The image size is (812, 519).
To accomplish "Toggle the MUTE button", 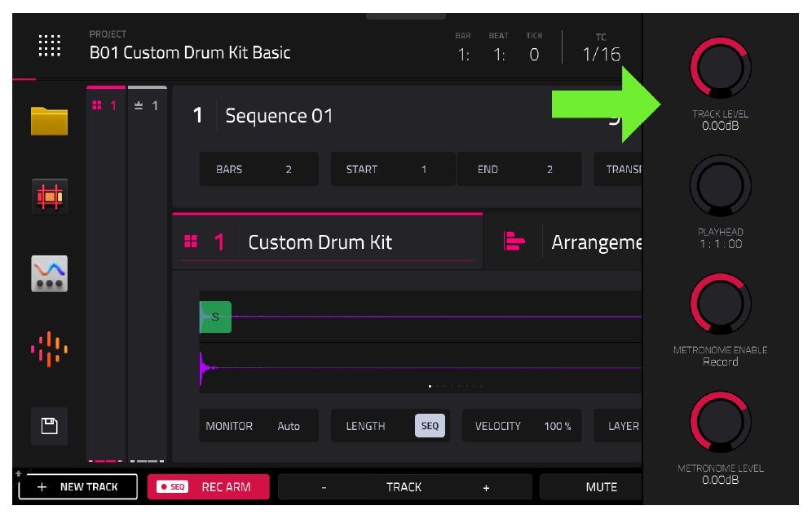I will (x=591, y=487).
